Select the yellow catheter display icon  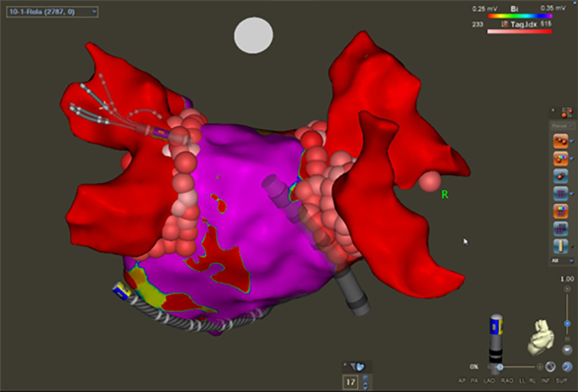[x=560, y=246]
